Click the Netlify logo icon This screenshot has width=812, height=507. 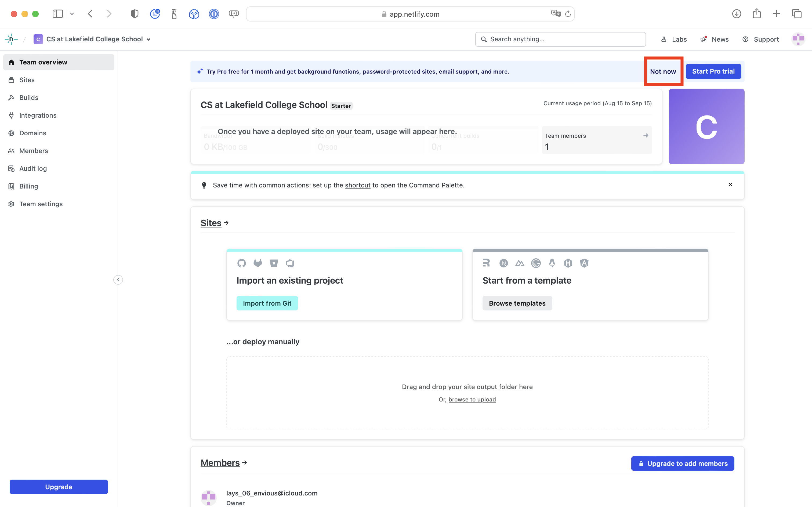(x=11, y=39)
